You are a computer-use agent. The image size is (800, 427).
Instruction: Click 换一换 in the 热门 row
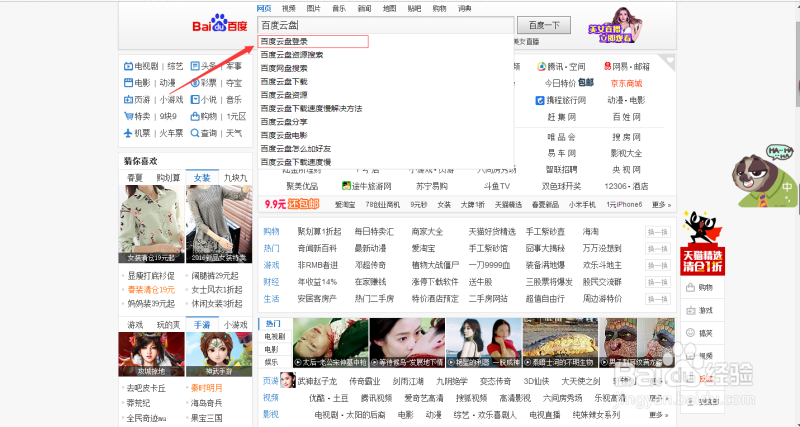point(658,248)
